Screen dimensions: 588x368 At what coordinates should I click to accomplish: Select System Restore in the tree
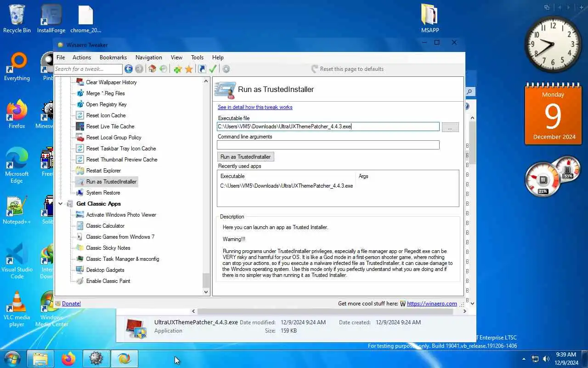tap(103, 193)
